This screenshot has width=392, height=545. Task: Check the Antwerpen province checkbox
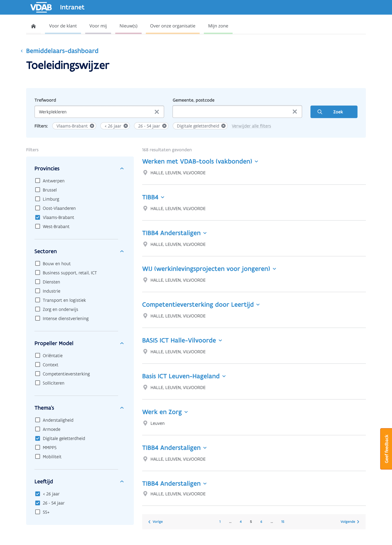38,180
